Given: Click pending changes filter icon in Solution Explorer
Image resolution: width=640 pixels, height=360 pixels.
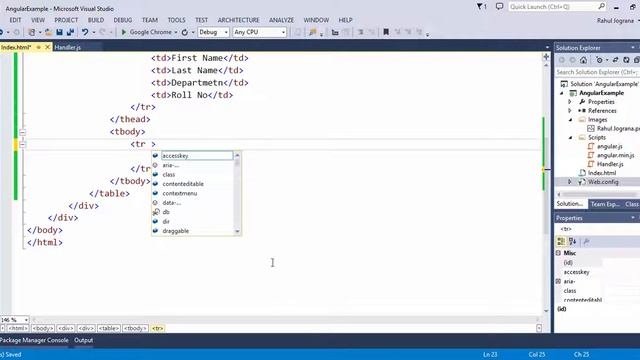Looking at the screenshot, I should click(x=599, y=60).
